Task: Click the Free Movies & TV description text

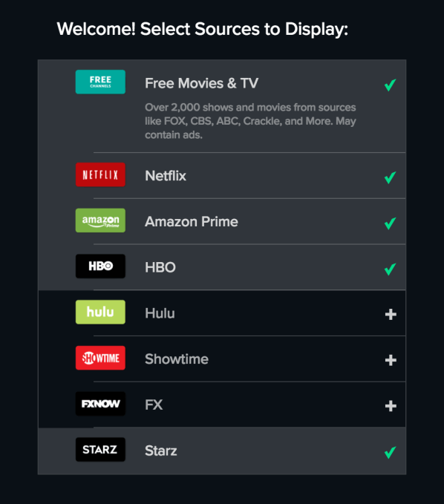Action: click(250, 121)
